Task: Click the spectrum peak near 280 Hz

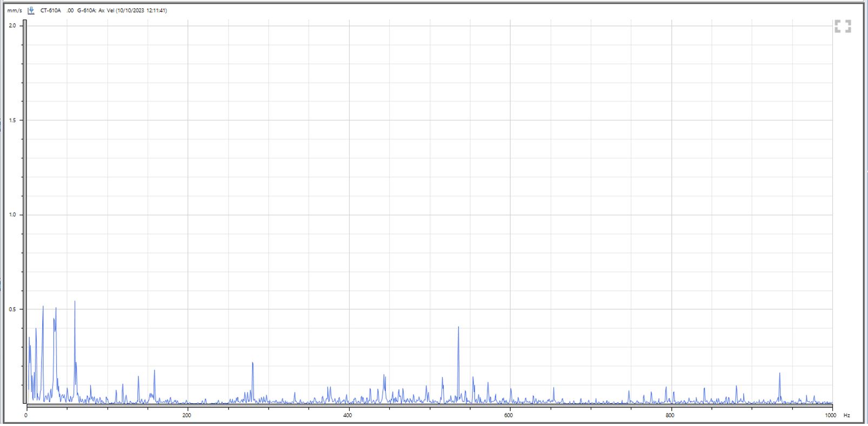Action: coord(252,363)
